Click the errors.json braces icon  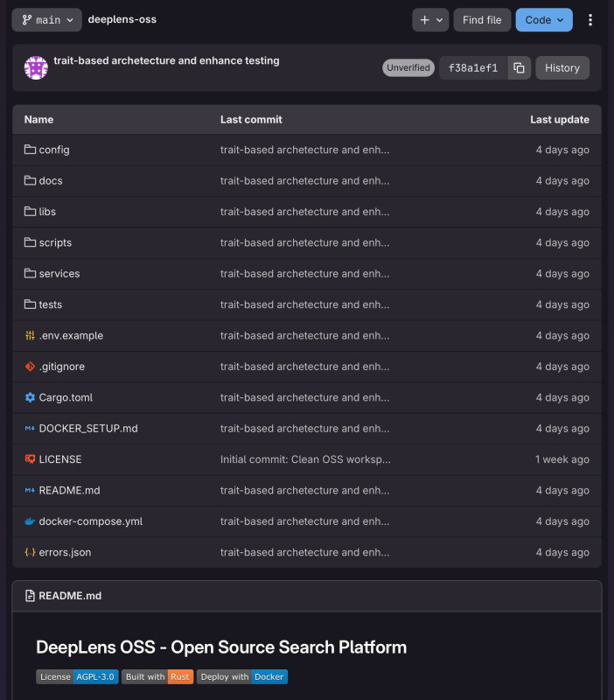point(30,552)
